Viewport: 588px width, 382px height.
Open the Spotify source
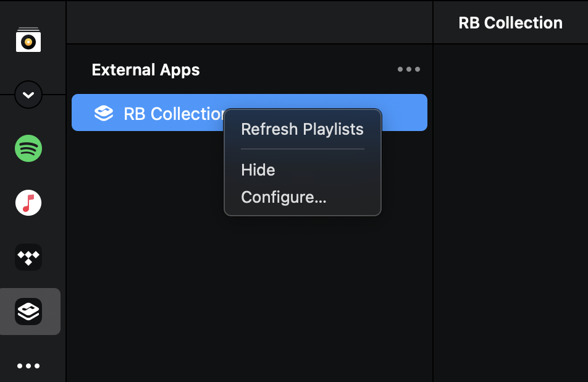pos(28,148)
